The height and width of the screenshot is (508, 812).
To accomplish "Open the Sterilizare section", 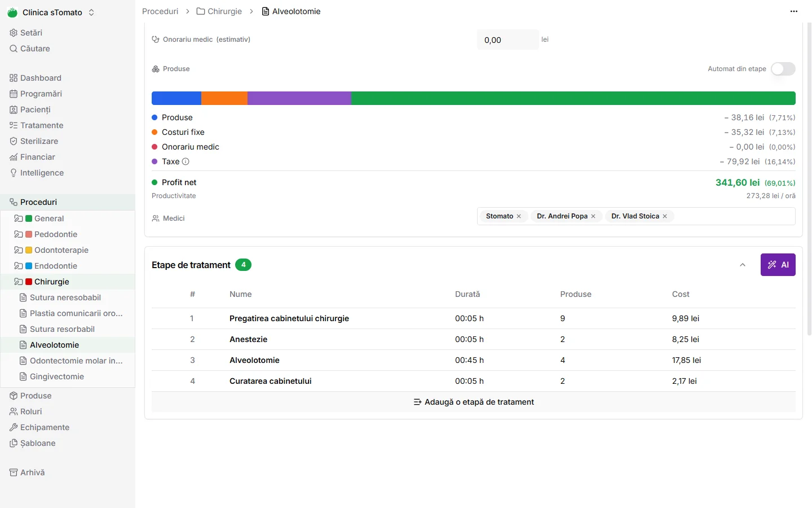I will click(x=34, y=141).
